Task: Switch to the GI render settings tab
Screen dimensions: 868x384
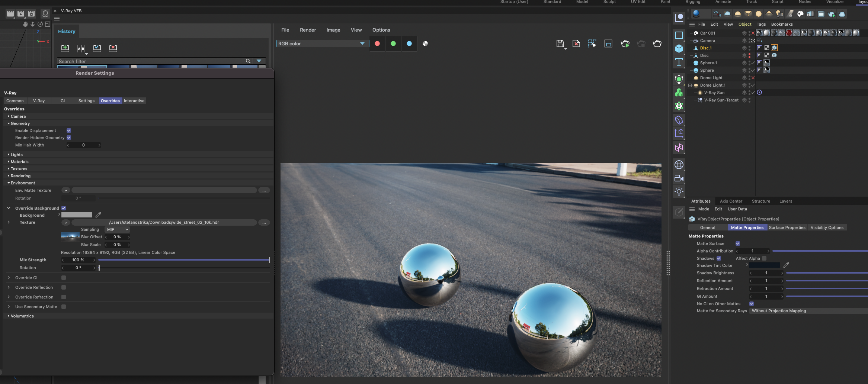Action: [x=63, y=101]
